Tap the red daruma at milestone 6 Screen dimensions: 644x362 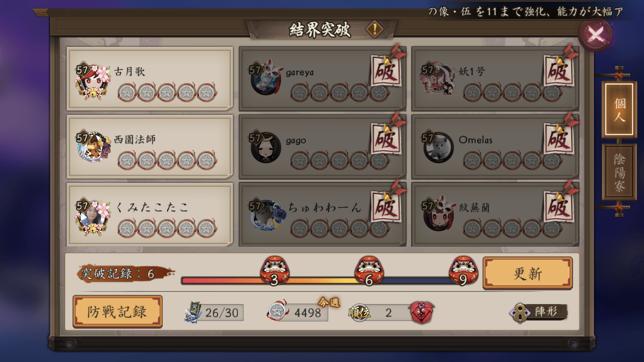369,271
